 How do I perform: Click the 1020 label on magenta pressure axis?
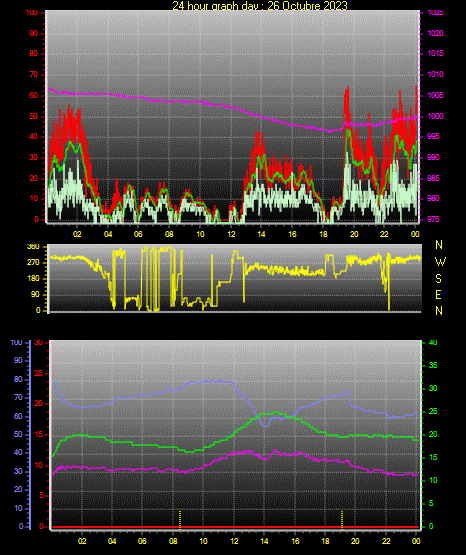click(x=435, y=33)
